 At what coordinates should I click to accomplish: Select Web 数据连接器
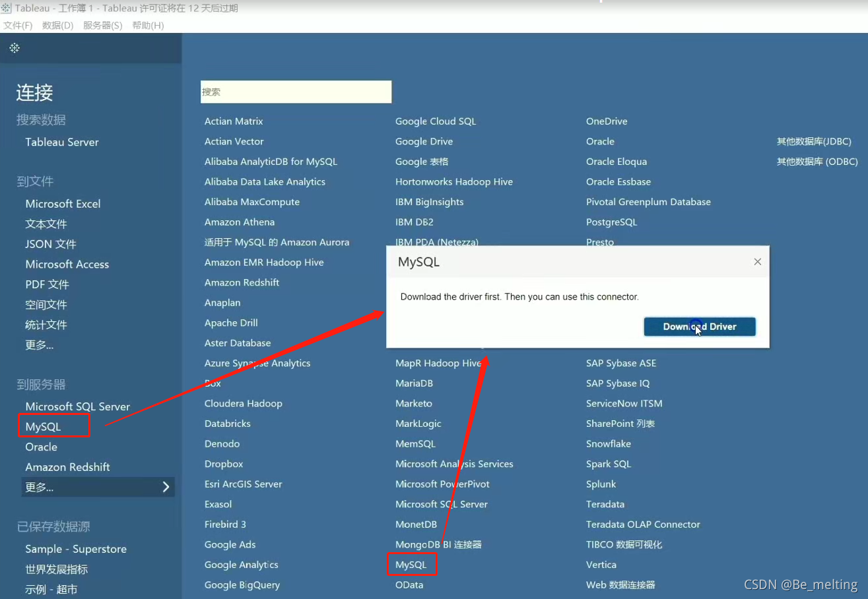click(x=621, y=585)
